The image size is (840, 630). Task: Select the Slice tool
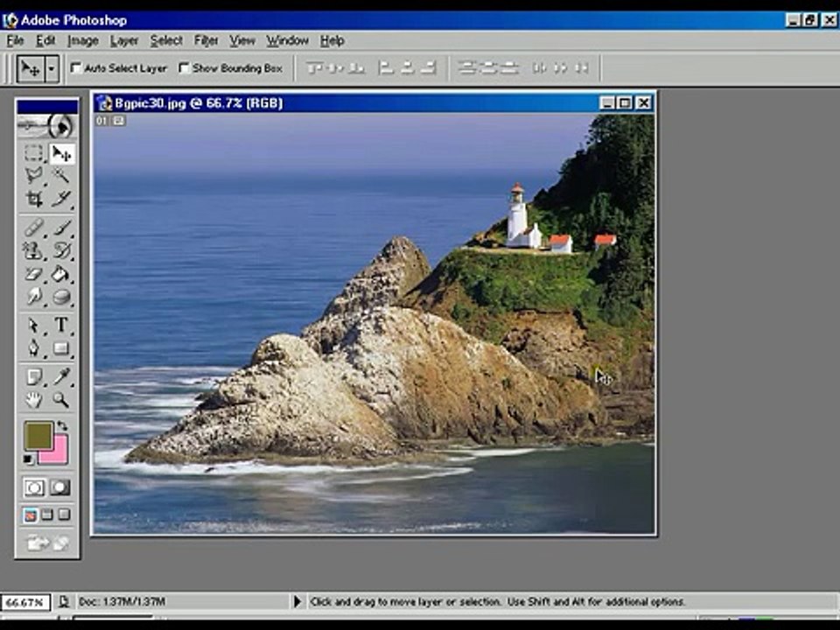point(61,199)
